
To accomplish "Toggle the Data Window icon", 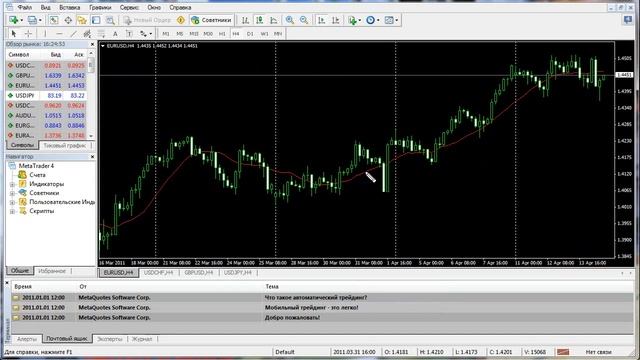I will click(68, 20).
